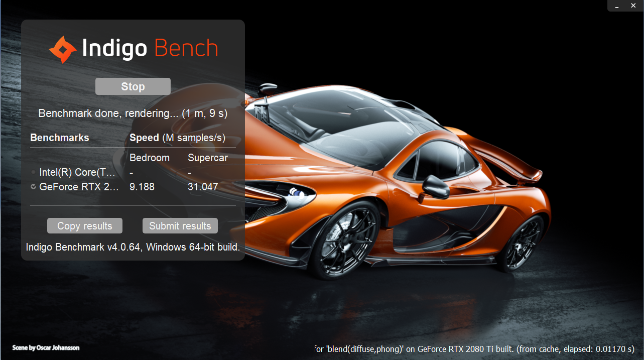
Task: Select the Supercar score 31.047
Action: point(203,187)
